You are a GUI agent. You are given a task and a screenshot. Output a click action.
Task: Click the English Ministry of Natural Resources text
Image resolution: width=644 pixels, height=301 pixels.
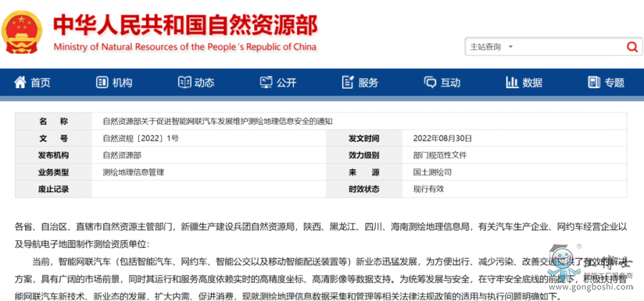point(184,47)
